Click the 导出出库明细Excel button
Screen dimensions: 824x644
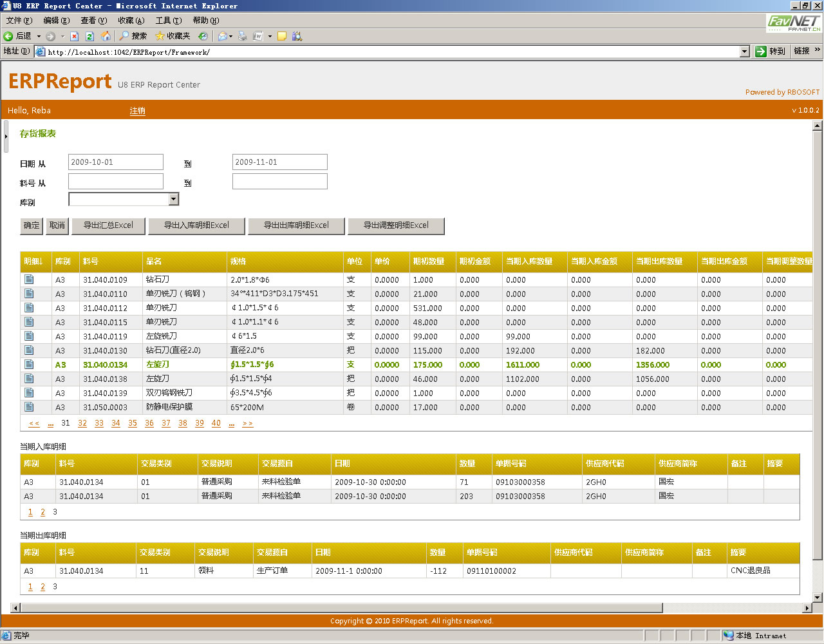coord(296,225)
